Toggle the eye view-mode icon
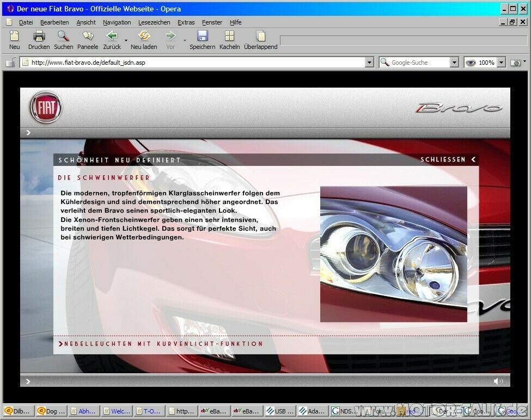The image size is (531, 420). 471,63
